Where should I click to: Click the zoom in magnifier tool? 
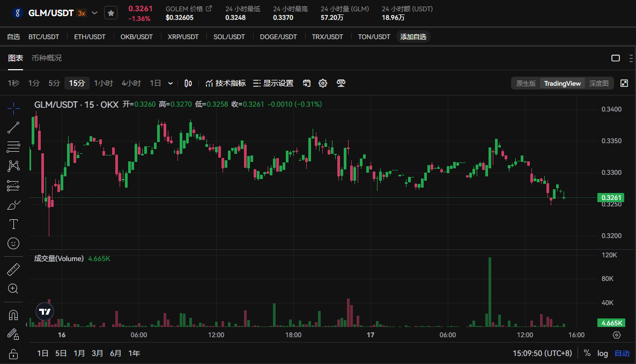(13, 289)
